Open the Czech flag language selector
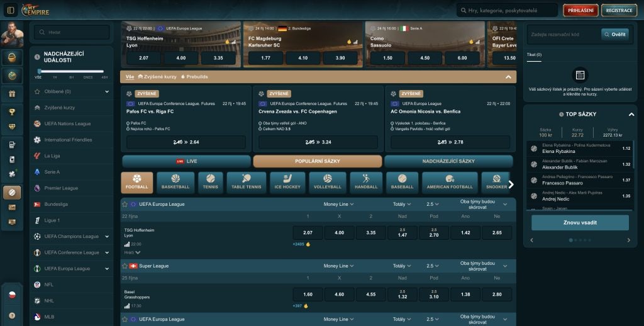Image resolution: width=644 pixels, height=326 pixels. pyautogui.click(x=12, y=295)
